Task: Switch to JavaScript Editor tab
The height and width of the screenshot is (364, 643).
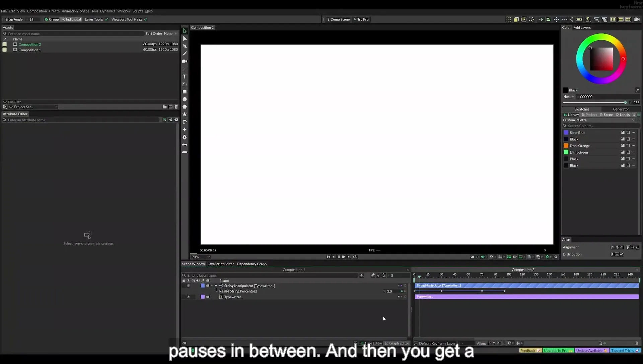Action: point(221,264)
